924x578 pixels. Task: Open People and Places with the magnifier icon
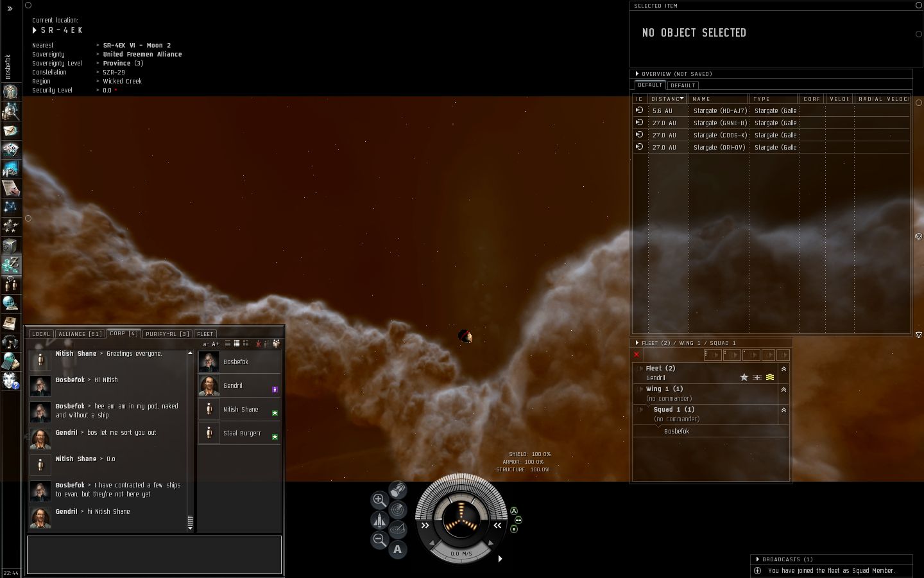[10, 110]
